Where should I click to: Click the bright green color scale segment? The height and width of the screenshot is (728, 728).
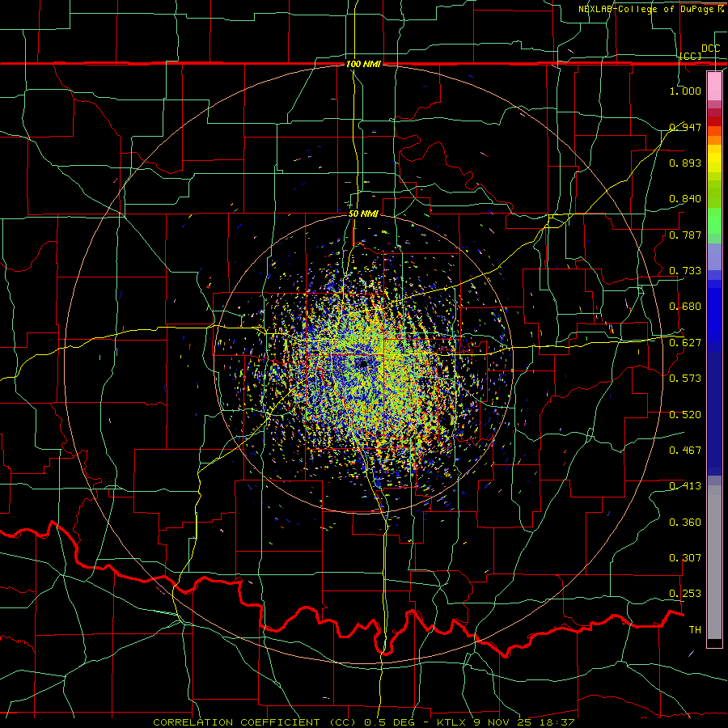click(714, 221)
